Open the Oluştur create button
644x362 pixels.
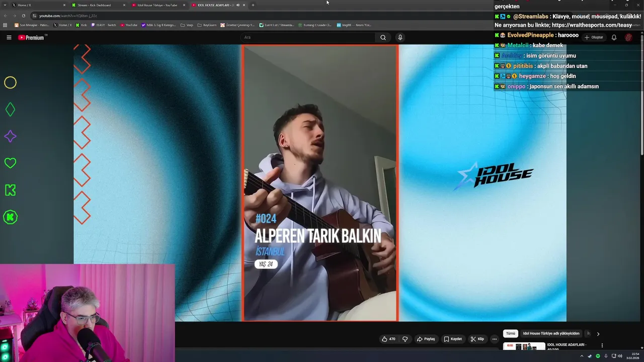point(594,37)
